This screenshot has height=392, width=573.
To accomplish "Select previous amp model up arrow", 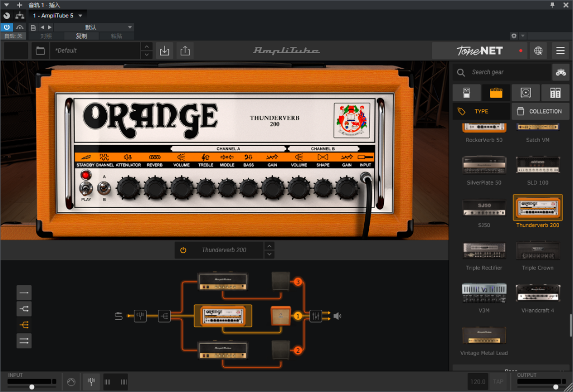I will click(x=269, y=246).
